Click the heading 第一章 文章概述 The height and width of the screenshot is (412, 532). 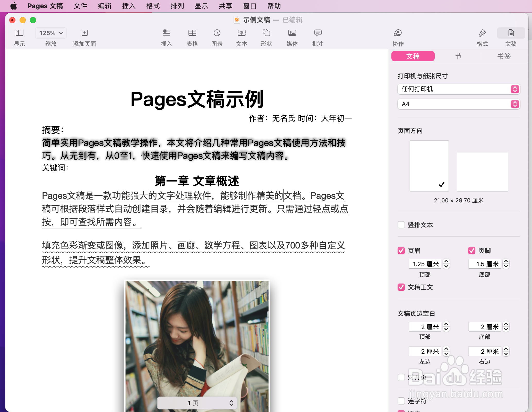pyautogui.click(x=197, y=181)
